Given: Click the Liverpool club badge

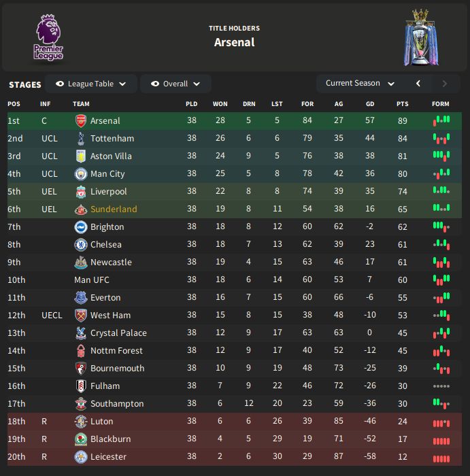Looking at the screenshot, I should [x=81, y=192].
